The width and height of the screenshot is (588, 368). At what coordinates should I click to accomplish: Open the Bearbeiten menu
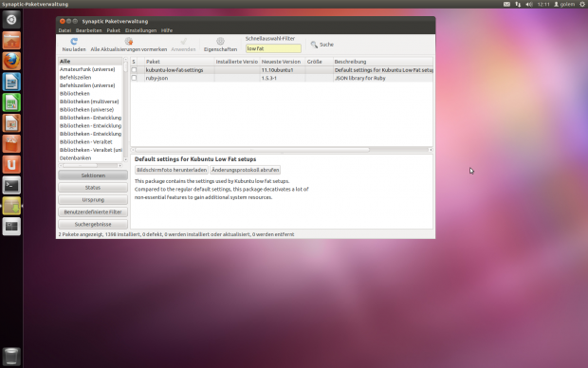click(x=88, y=30)
